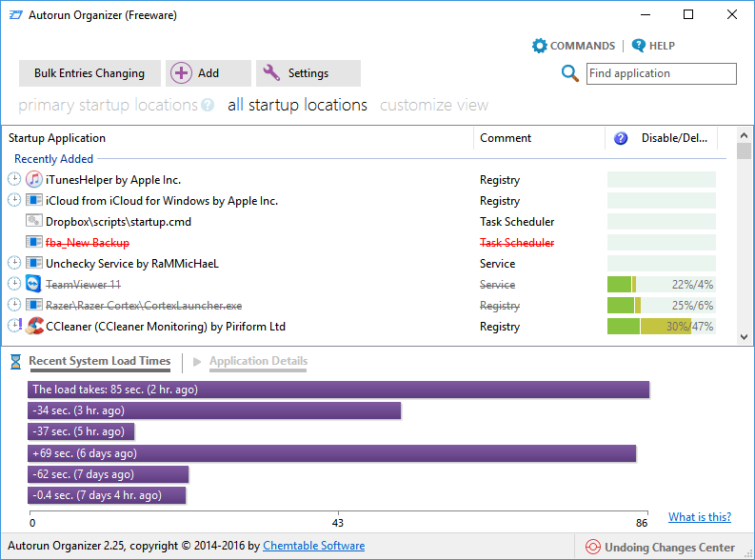The width and height of the screenshot is (755, 560).
Task: Click the Find application search field
Action: coord(662,73)
